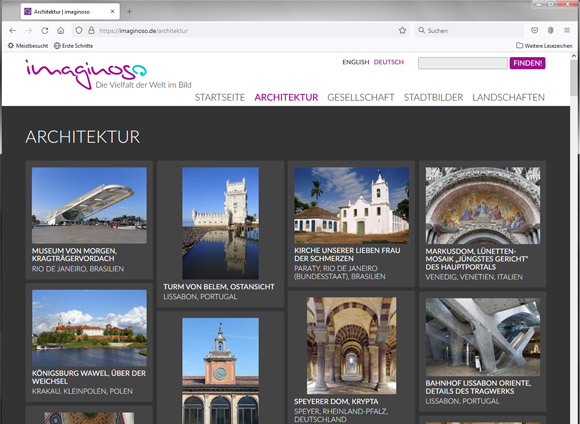Open the Königsburg Wawel thumbnail

(x=89, y=328)
